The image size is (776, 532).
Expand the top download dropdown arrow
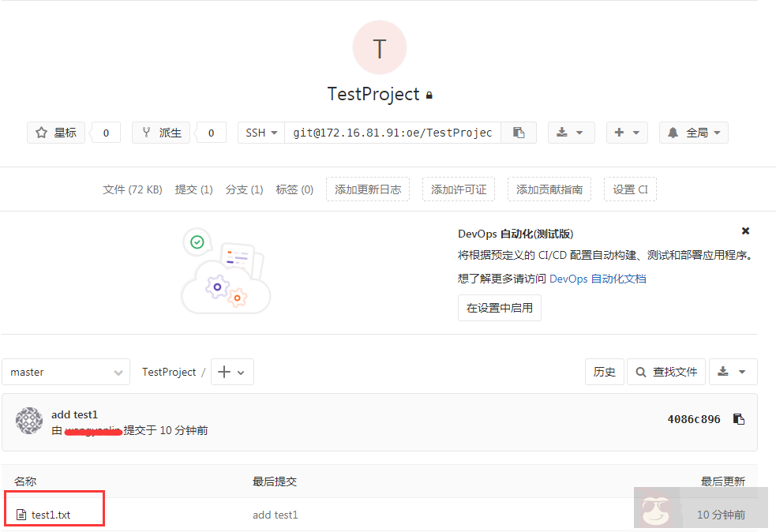pos(579,132)
